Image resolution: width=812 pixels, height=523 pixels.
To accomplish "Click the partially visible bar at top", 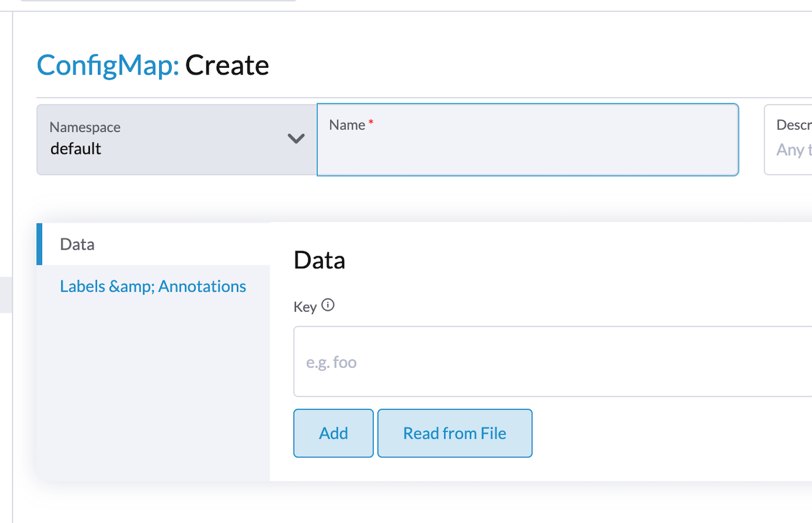I will tap(158, 1).
